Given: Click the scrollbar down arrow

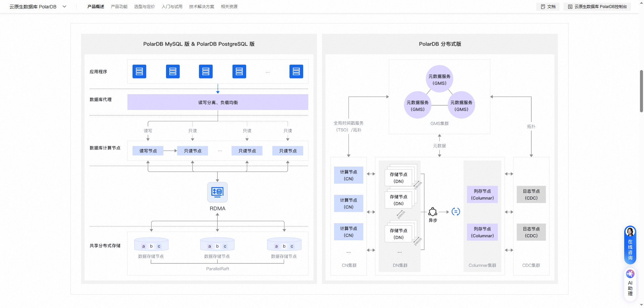Looking at the screenshot, I should pos(641,305).
